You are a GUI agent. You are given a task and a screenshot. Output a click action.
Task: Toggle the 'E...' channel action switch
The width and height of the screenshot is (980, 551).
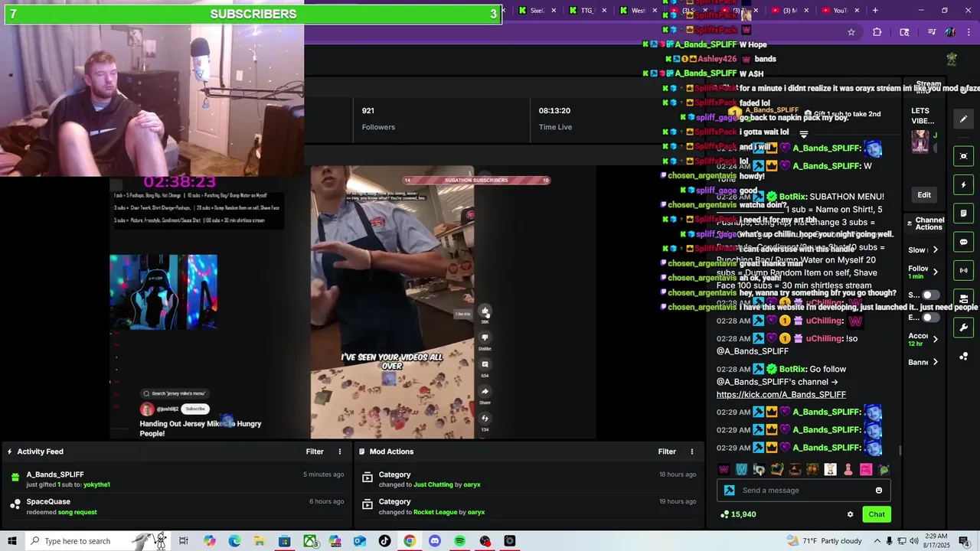coord(930,318)
